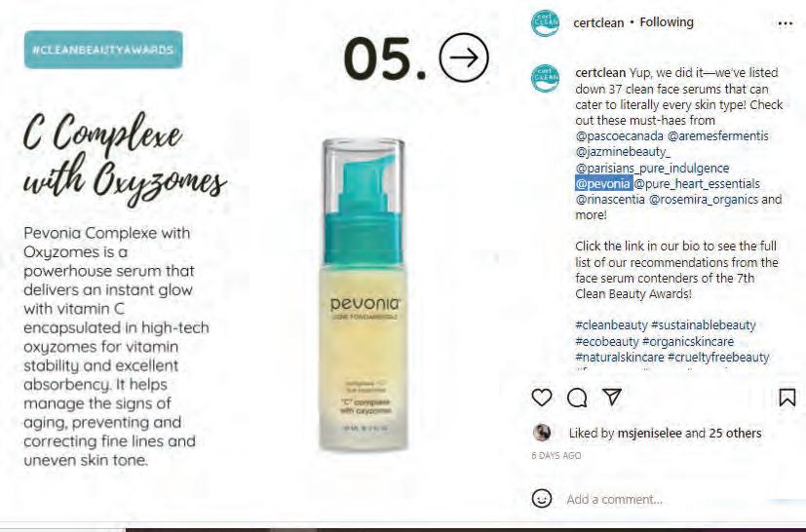Screen dimensions: 806x532
Task: Like the post with the heart icon
Action: (x=541, y=398)
